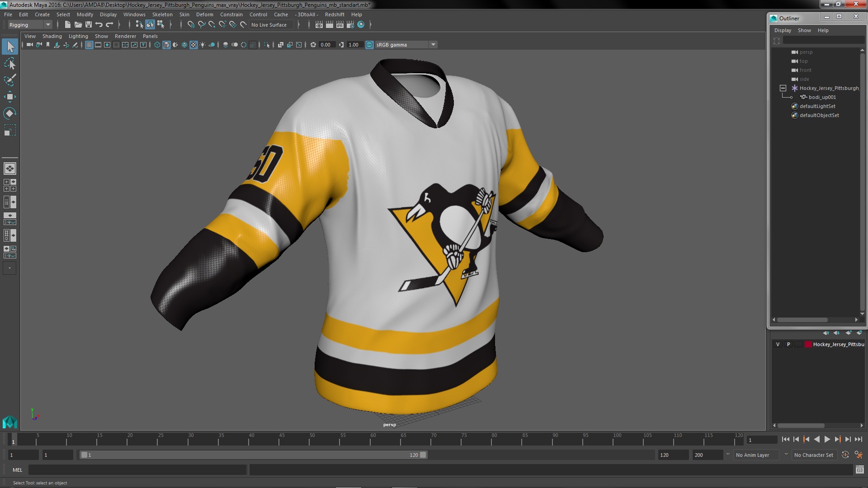Play animation backward
868x488 pixels.
tap(816, 439)
